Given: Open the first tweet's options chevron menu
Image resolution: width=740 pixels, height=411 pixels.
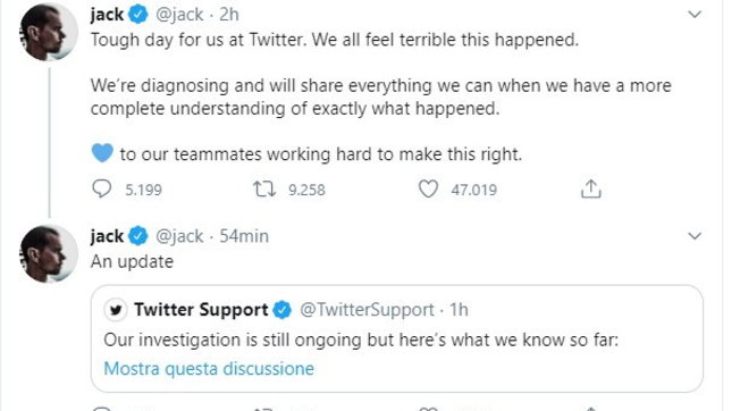Looking at the screenshot, I should [x=696, y=15].
